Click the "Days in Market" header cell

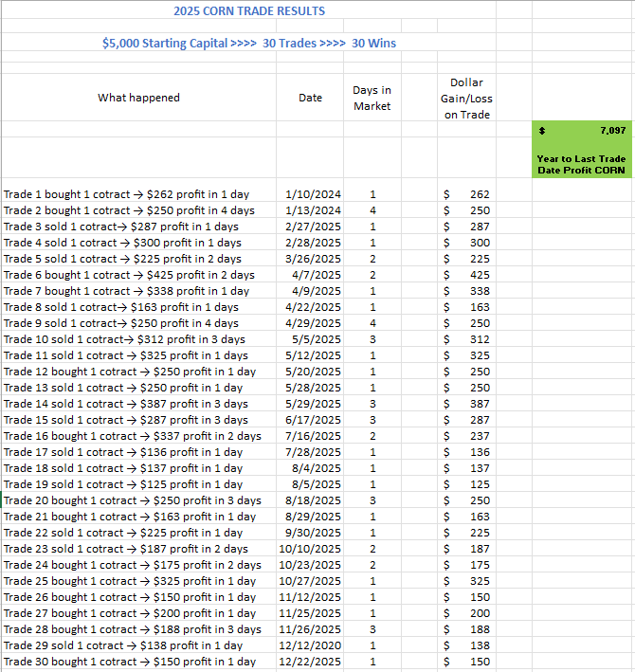372,98
